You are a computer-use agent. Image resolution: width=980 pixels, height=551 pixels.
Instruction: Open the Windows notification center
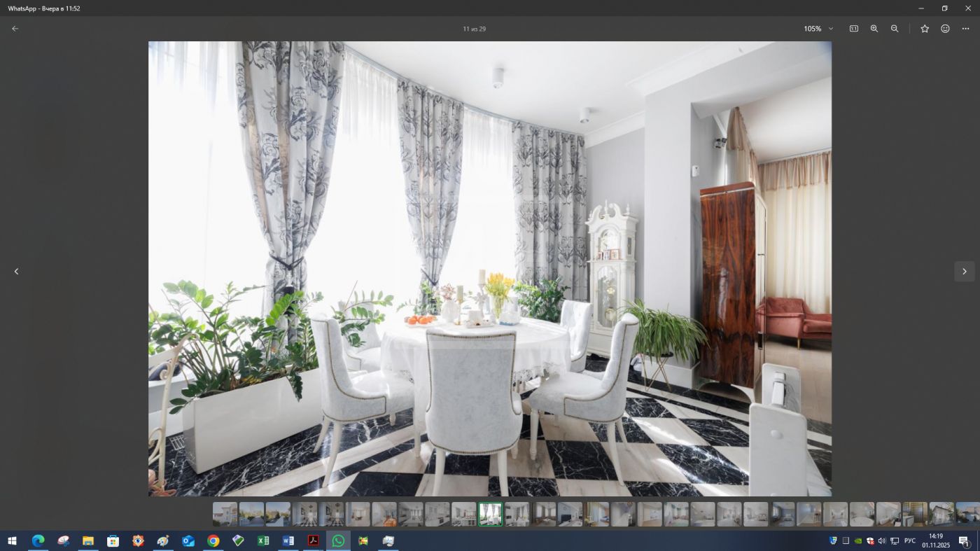964,540
